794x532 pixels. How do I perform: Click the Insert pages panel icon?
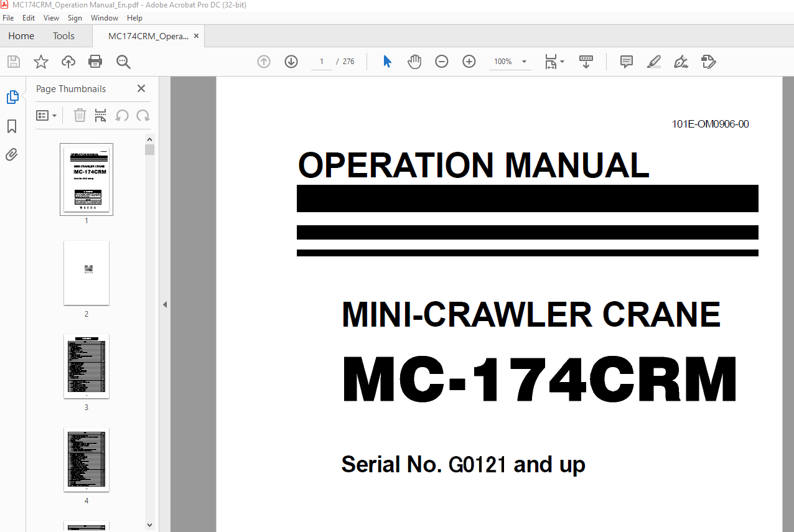pyautogui.click(x=101, y=115)
